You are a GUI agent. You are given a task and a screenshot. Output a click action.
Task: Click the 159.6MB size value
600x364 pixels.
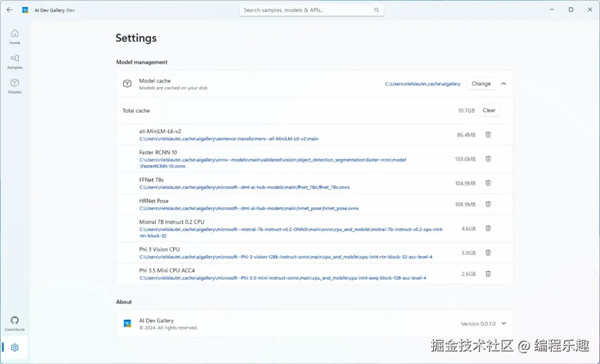(465, 159)
